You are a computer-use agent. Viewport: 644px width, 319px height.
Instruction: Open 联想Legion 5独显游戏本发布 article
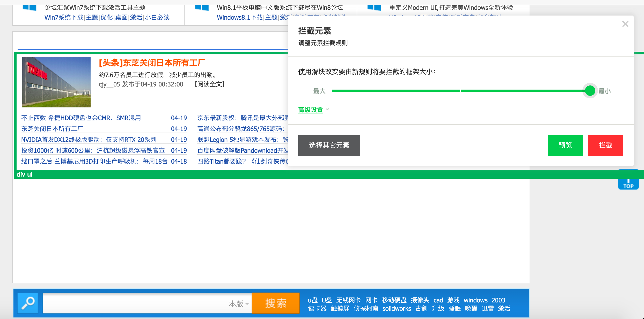point(243,140)
